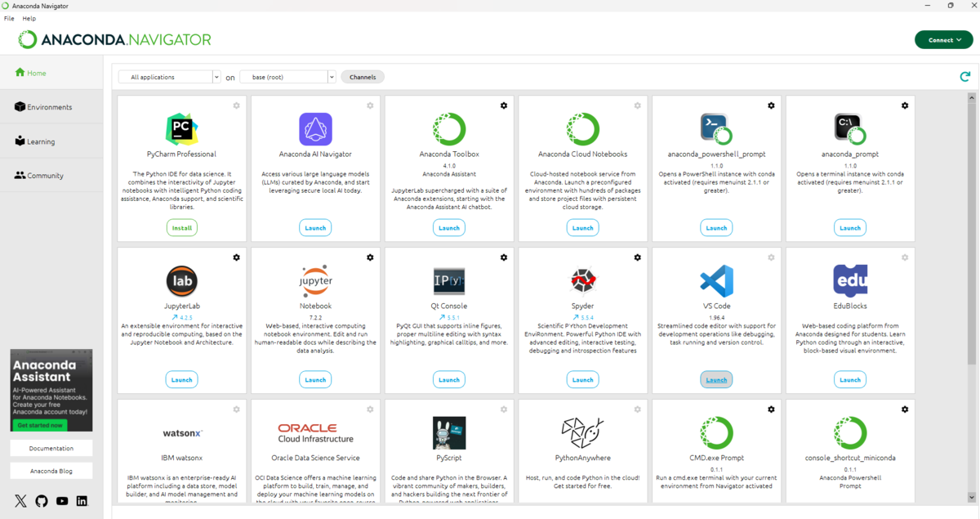Open settings gear on Notebook tile
The width and height of the screenshot is (980, 519).
(x=370, y=257)
